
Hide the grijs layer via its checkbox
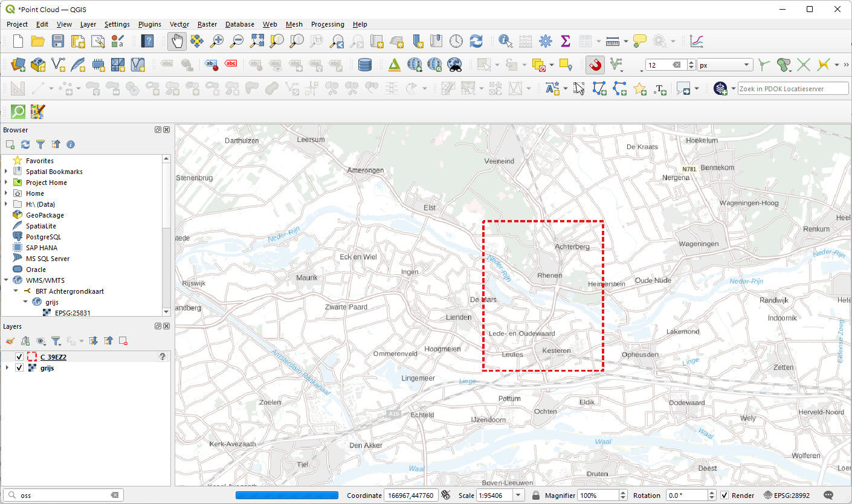pyautogui.click(x=19, y=367)
